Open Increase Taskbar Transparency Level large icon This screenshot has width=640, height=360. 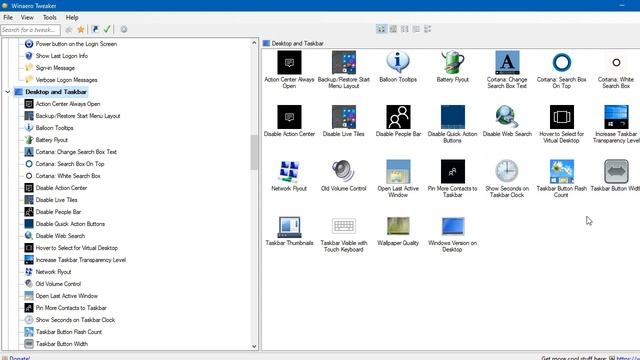pyautogui.click(x=616, y=117)
